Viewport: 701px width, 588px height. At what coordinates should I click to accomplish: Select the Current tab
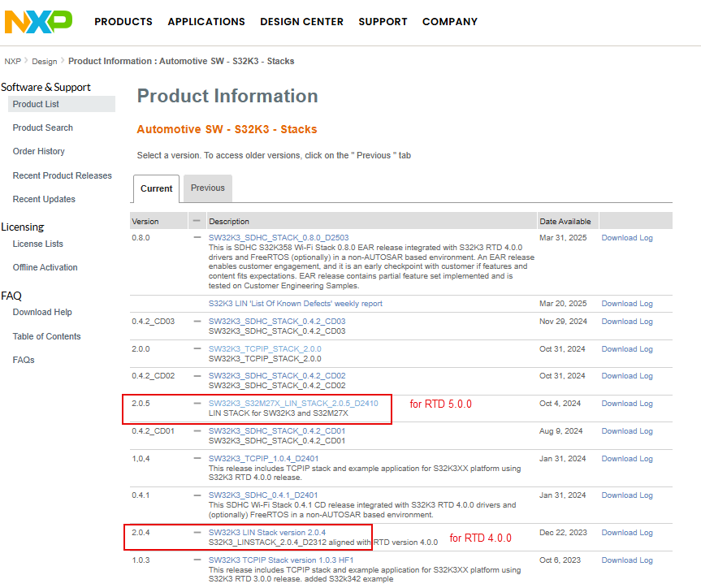pyautogui.click(x=156, y=188)
